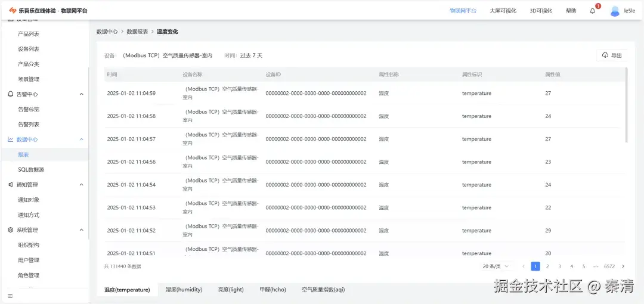Jump to last page 6572
This screenshot has height=304, width=644.
click(609, 266)
